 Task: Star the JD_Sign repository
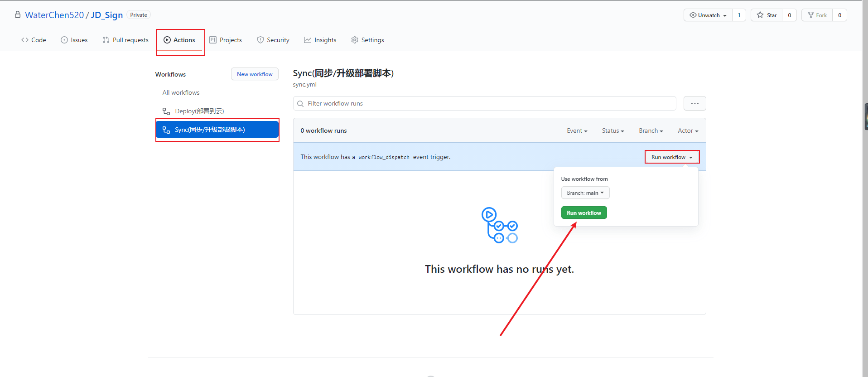point(767,15)
